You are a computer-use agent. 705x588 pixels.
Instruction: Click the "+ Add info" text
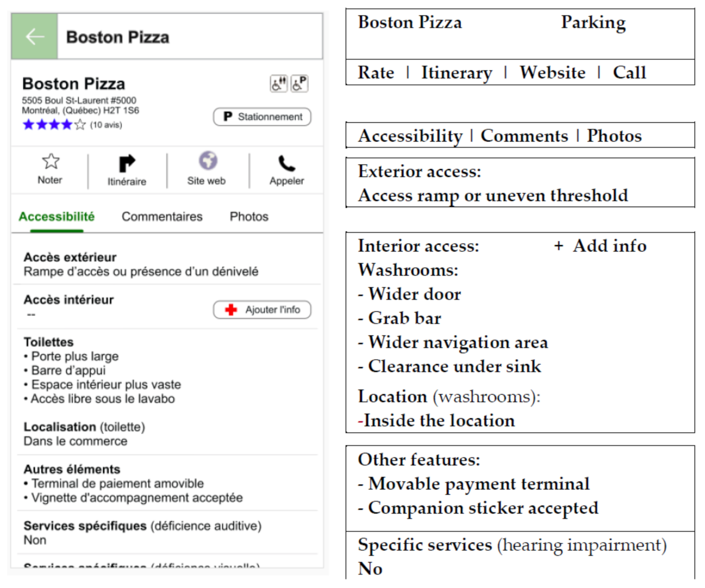click(x=600, y=246)
